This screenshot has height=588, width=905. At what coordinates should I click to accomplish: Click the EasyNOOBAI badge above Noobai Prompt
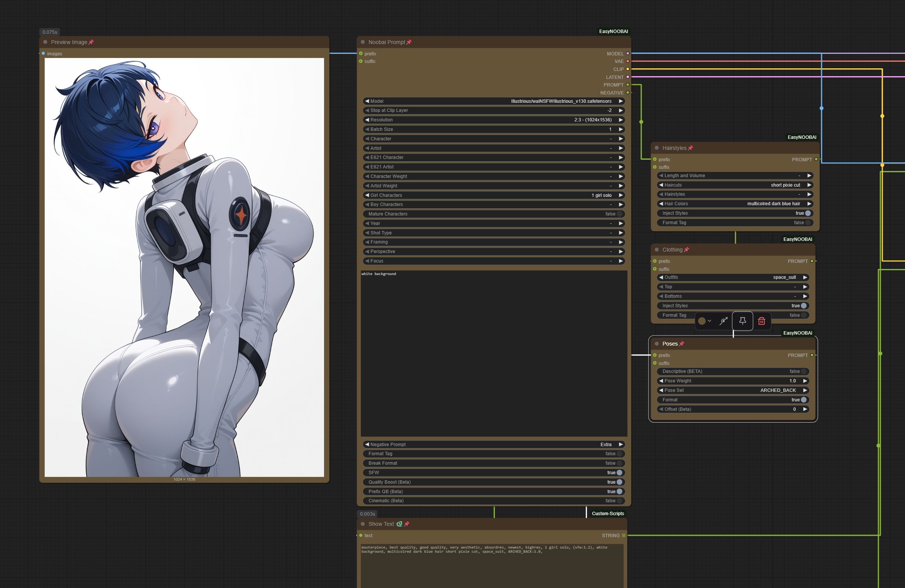coord(613,31)
